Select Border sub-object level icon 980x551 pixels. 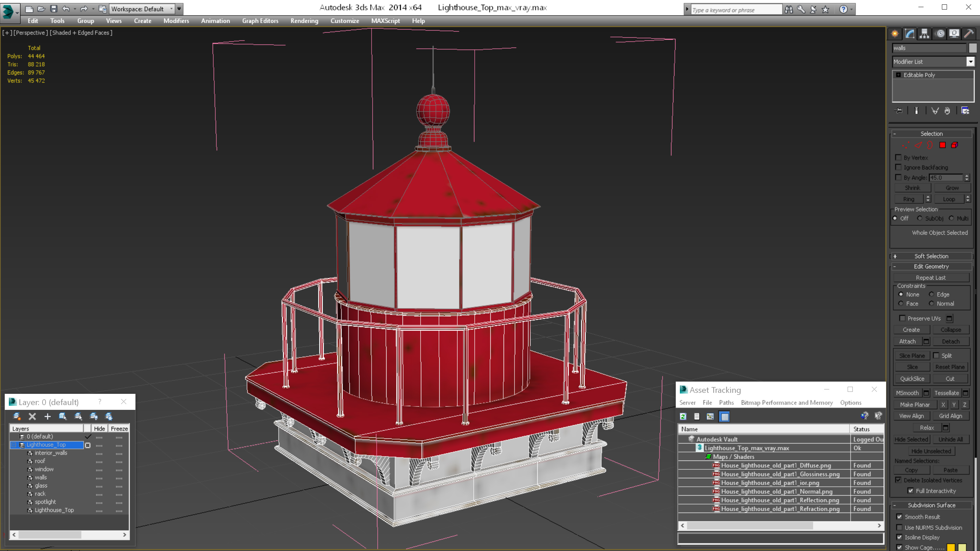pos(930,145)
